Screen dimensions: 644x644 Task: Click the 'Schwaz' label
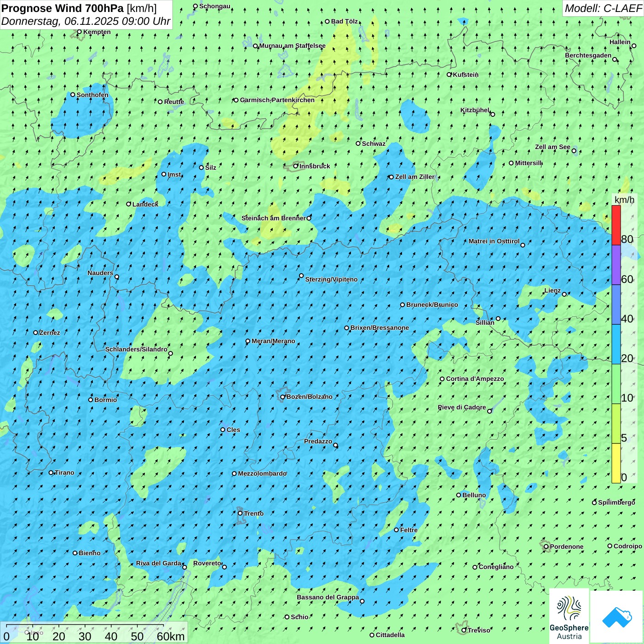[374, 144]
